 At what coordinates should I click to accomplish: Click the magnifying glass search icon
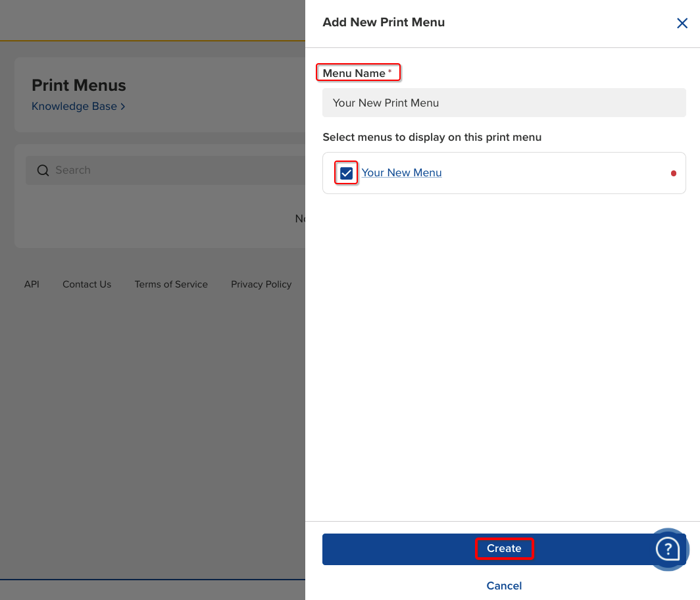43,170
